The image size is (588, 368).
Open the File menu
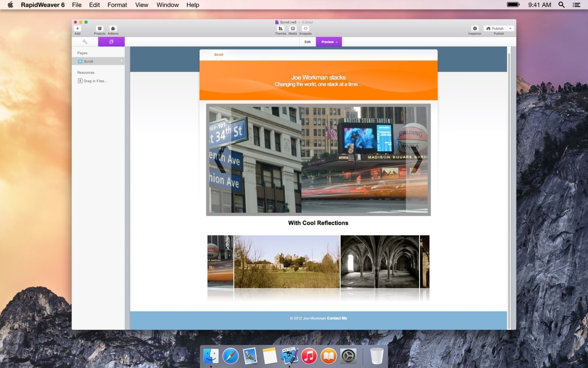click(x=77, y=5)
